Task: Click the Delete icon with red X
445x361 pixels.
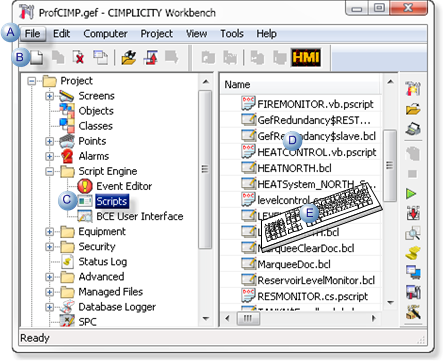Action: tap(78, 57)
